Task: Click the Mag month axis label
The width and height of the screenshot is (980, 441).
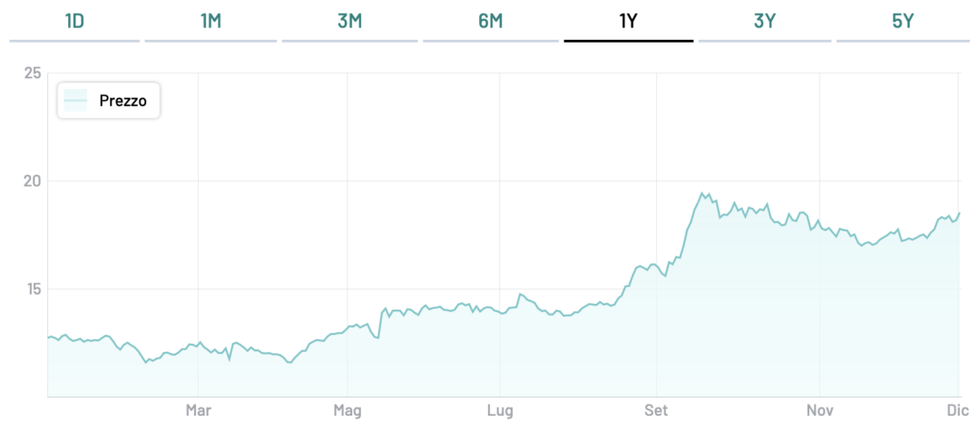Action: [x=348, y=412]
